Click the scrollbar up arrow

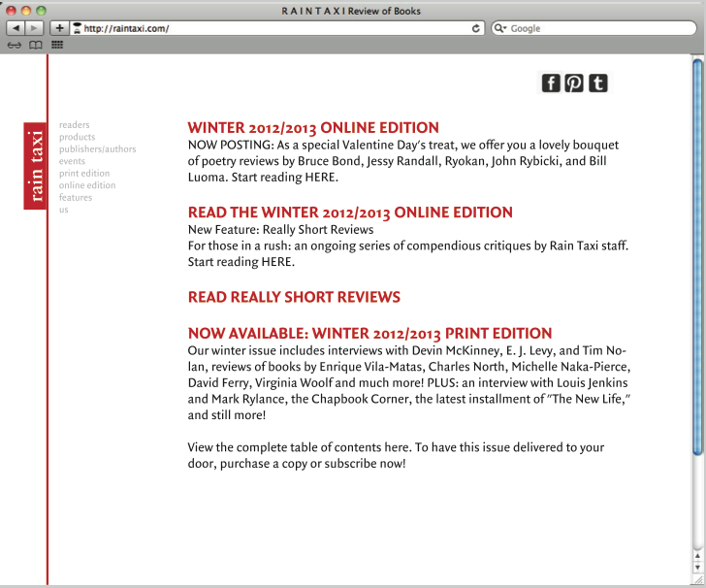[x=697, y=557]
